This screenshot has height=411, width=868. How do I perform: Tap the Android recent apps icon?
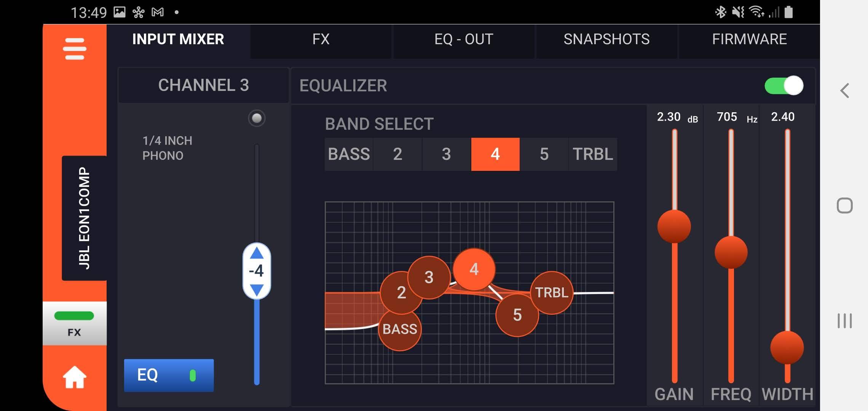[844, 320]
